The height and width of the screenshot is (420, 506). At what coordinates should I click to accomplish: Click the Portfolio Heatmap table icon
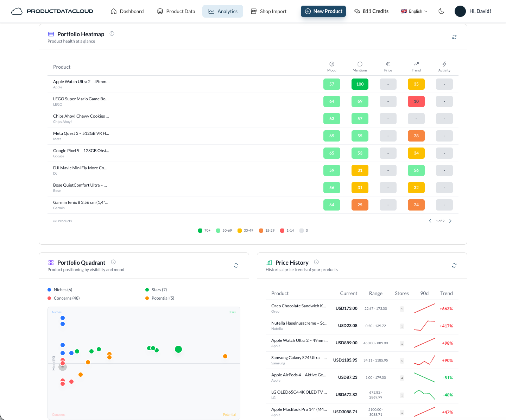pos(51,34)
